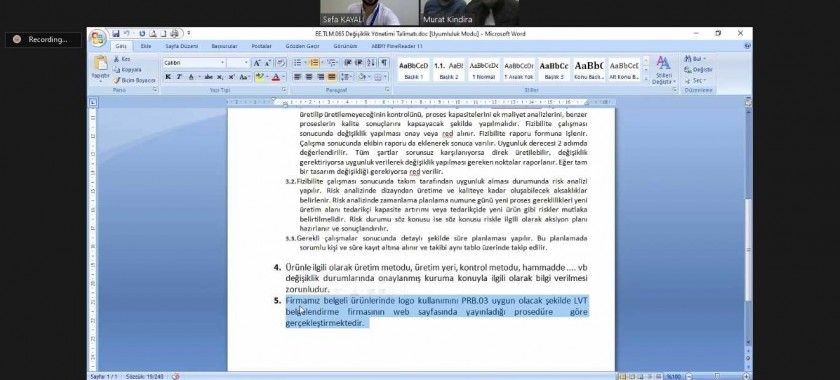Shrink font size with the small A icon
Image resolution: width=840 pixels, height=380 pixels.
pyautogui.click(x=267, y=63)
